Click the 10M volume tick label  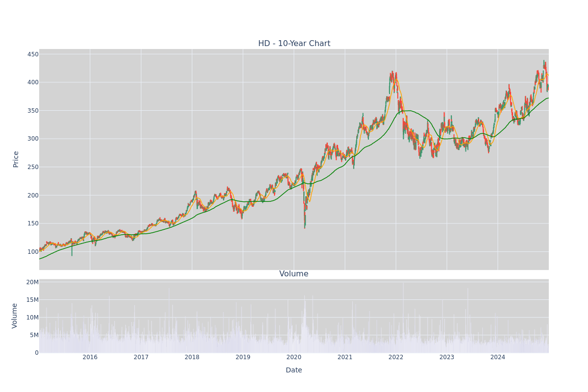pyautogui.click(x=32, y=318)
